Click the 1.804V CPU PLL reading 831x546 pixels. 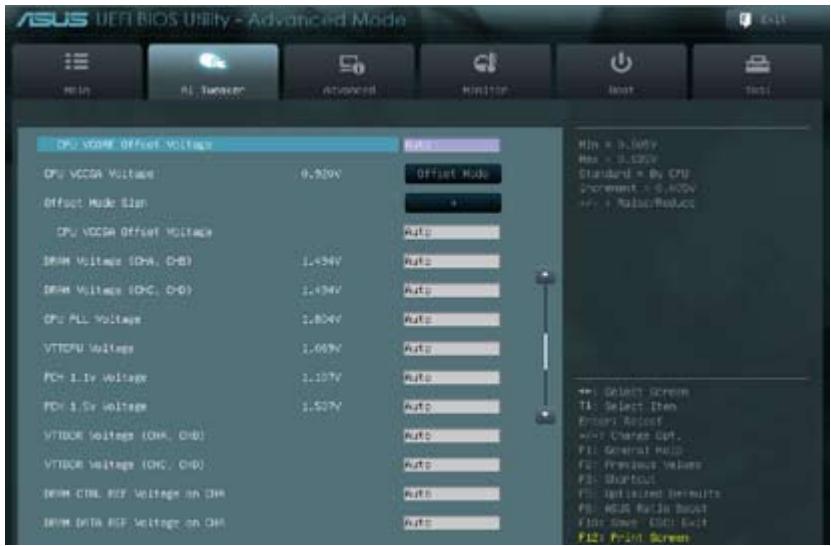[321, 320]
